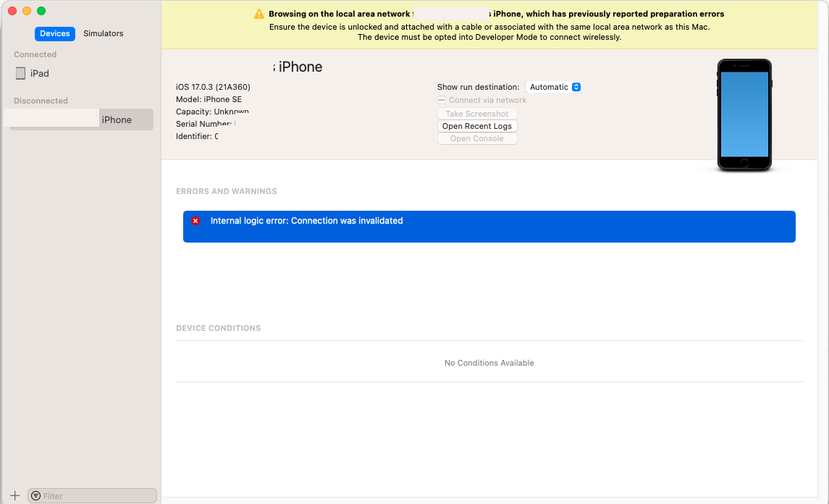
Task: Switch to the Simulators tab
Action: click(x=103, y=33)
